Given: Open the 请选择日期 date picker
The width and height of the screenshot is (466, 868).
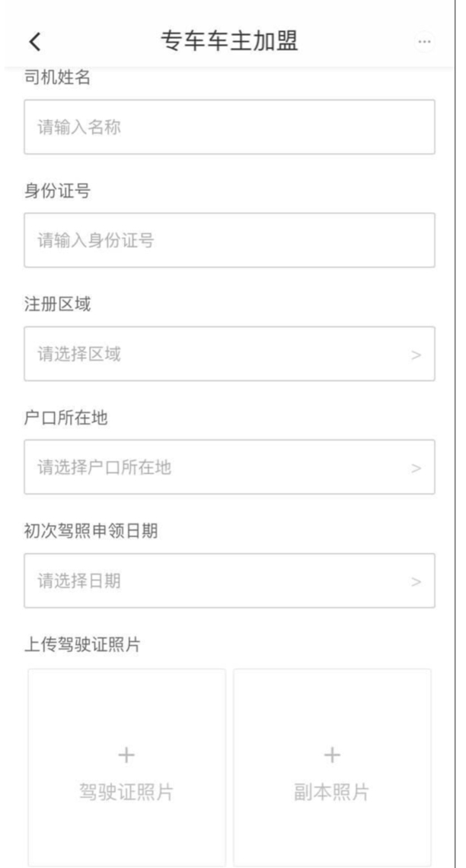Looking at the screenshot, I should (229, 580).
